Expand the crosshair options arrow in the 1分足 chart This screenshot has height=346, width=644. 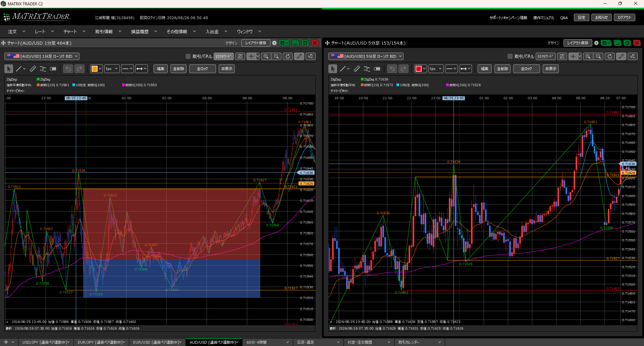pyautogui.click(x=258, y=56)
